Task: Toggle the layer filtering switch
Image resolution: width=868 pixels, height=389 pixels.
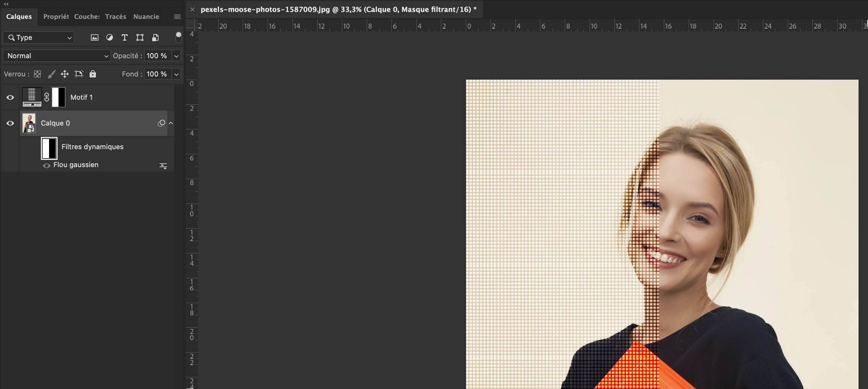Action: (x=179, y=37)
